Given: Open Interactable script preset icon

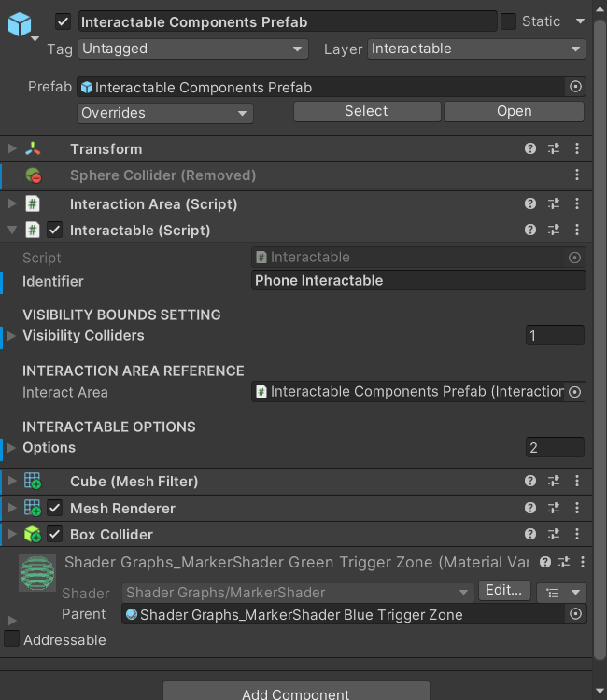Looking at the screenshot, I should [554, 230].
